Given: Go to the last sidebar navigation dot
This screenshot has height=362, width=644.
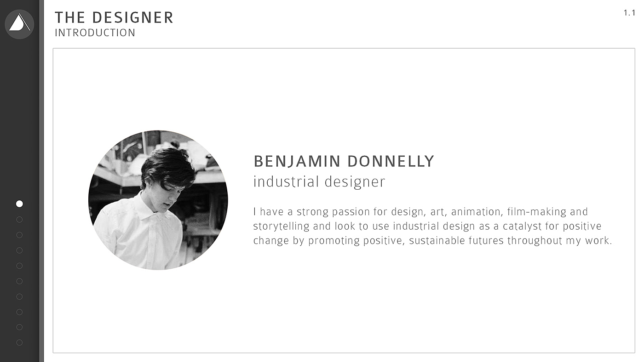Looking at the screenshot, I should click(19, 342).
